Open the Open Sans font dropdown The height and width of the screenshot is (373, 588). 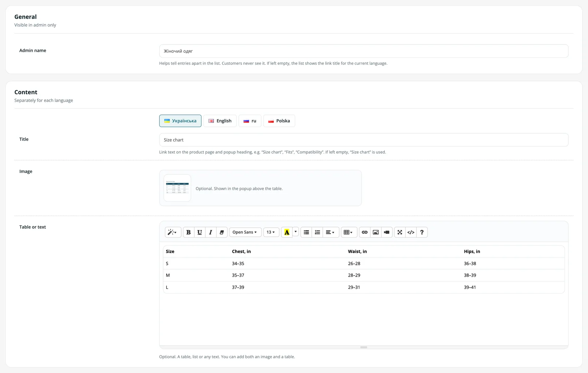[x=245, y=232]
